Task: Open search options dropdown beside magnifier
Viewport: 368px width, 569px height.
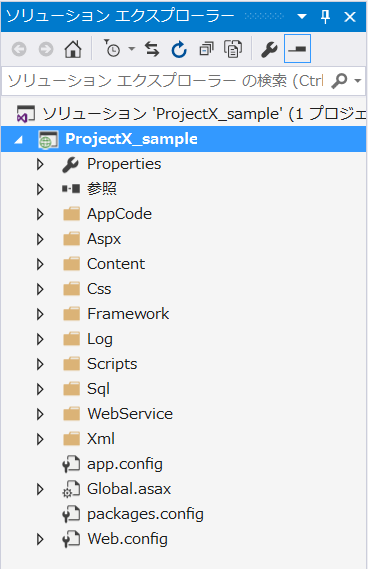Action: point(358,81)
